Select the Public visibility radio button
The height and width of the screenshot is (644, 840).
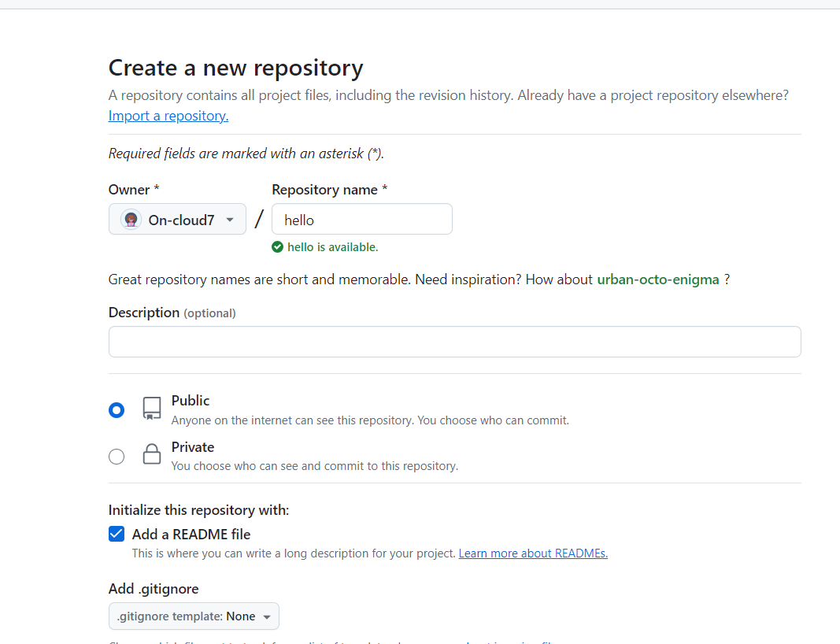pos(117,410)
